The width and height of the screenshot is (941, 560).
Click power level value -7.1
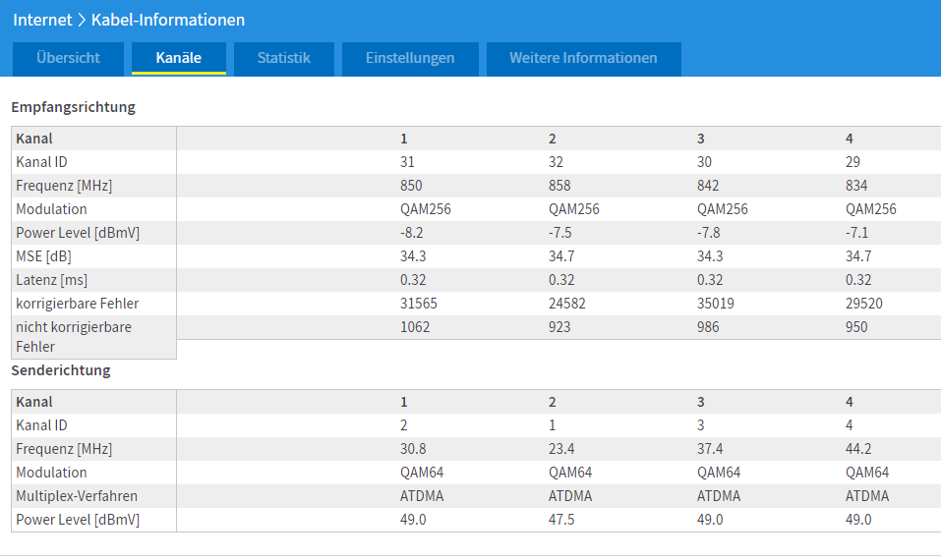tap(857, 233)
